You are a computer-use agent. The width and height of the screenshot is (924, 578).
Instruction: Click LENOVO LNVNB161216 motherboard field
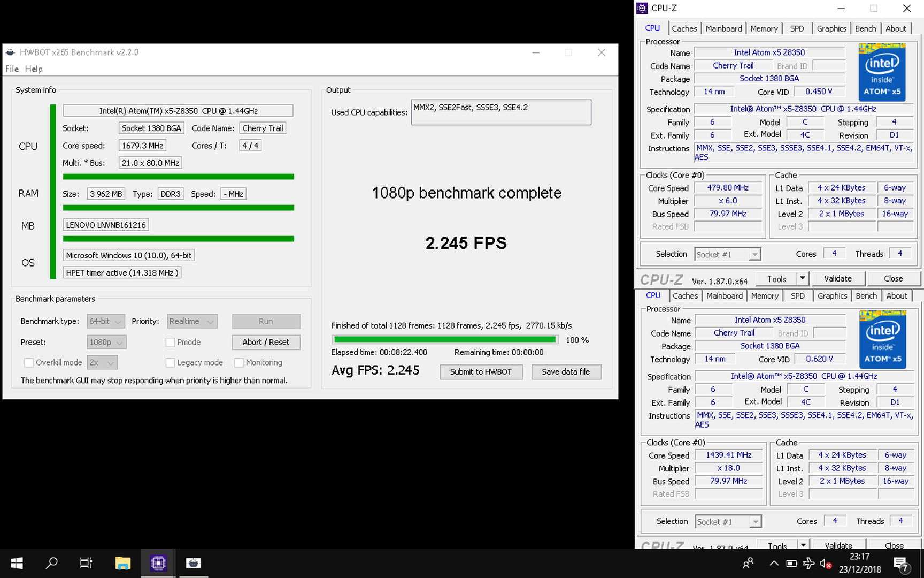[x=106, y=225]
